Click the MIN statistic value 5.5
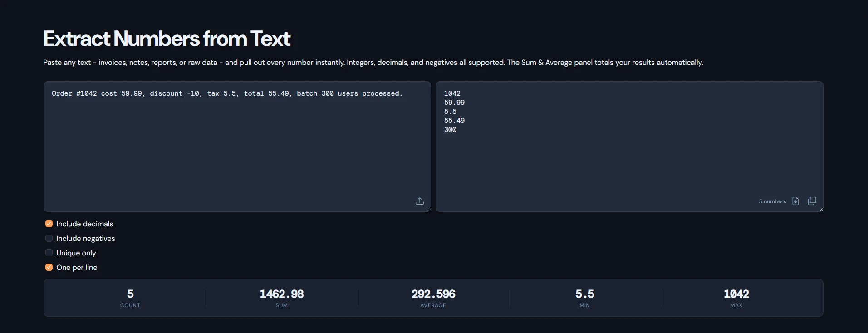This screenshot has height=333, width=868. 585,294
